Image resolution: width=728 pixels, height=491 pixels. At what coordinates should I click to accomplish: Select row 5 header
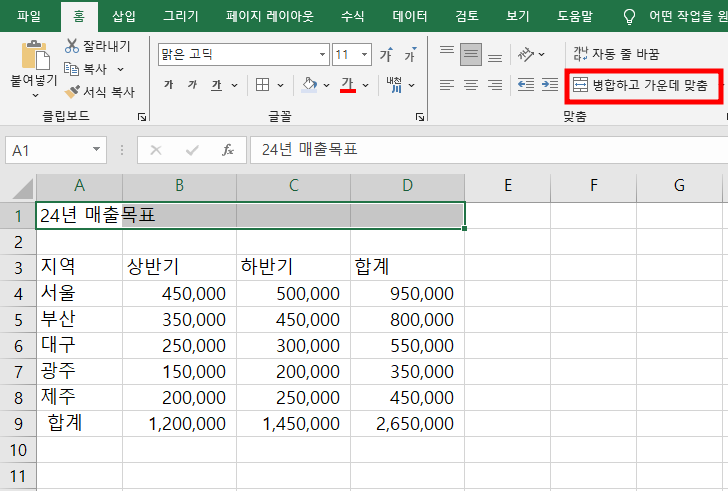click(x=18, y=320)
